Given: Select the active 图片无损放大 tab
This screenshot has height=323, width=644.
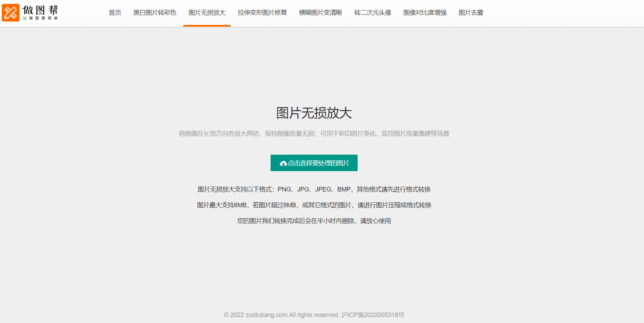Looking at the screenshot, I should tap(206, 13).
